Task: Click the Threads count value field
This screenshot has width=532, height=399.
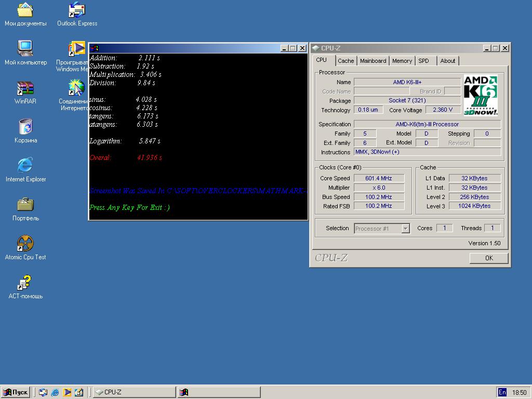Action: (x=493, y=228)
